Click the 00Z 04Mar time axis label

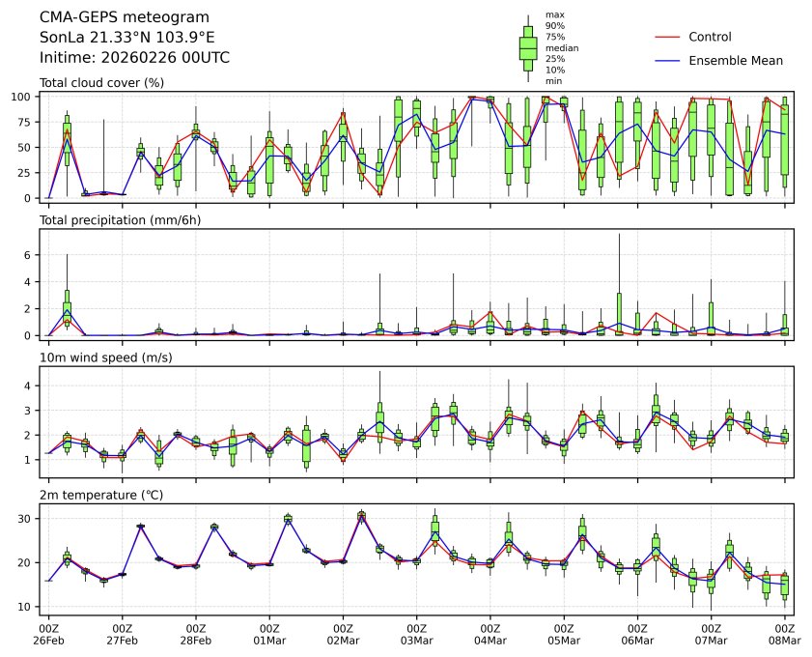pyautogui.click(x=490, y=633)
